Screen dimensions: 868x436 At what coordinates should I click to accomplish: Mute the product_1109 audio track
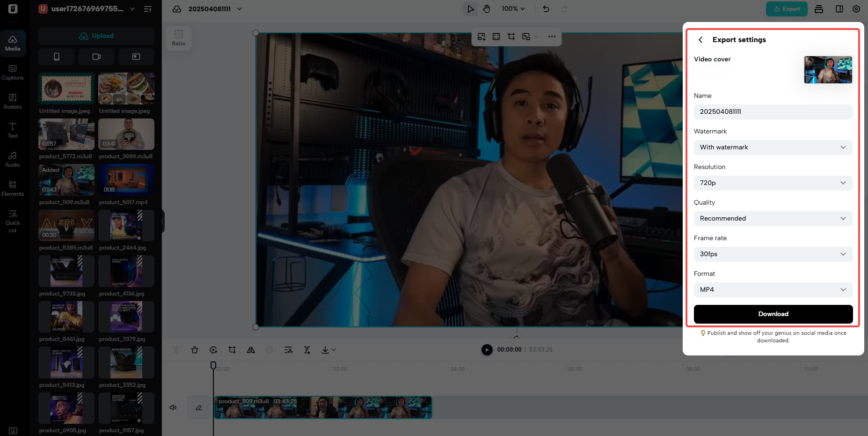pyautogui.click(x=173, y=407)
